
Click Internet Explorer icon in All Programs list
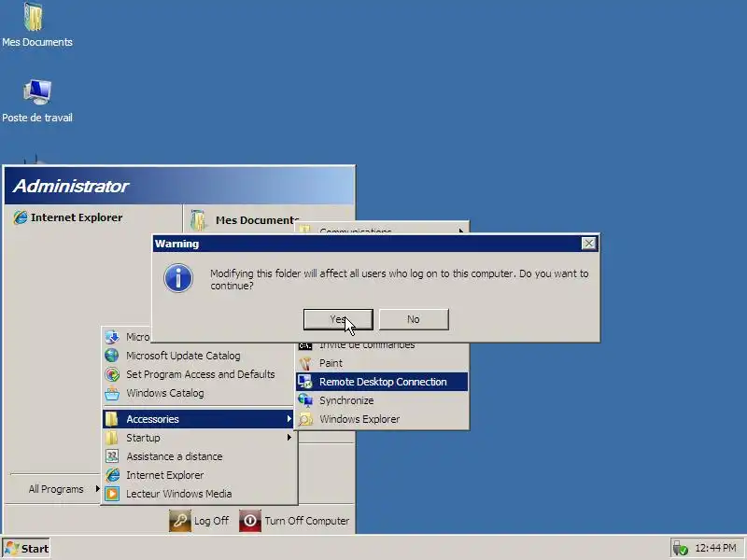point(112,475)
